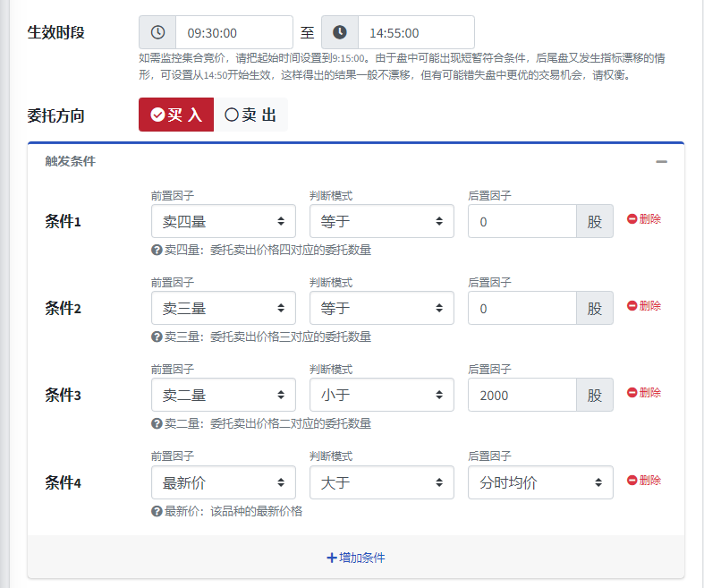Collapse the 触发条件 panel with minus icon
Viewport: 704px width, 588px height.
coord(661,162)
